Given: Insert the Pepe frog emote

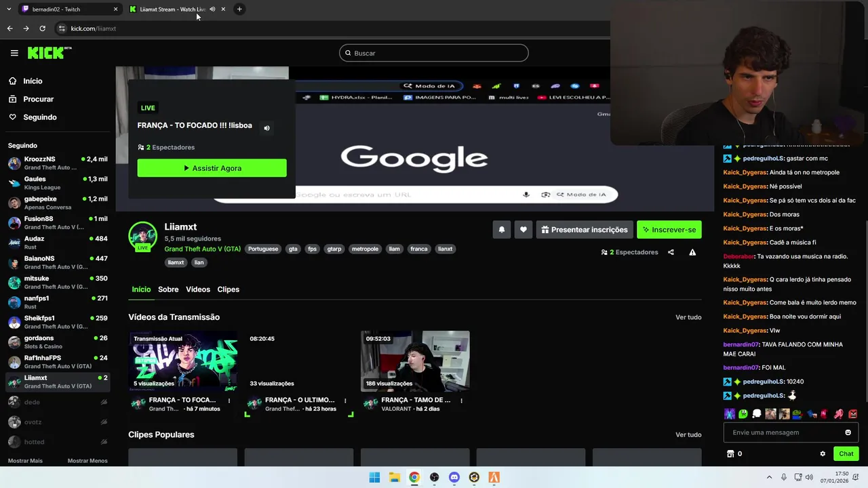Looking at the screenshot, I should click(797, 414).
